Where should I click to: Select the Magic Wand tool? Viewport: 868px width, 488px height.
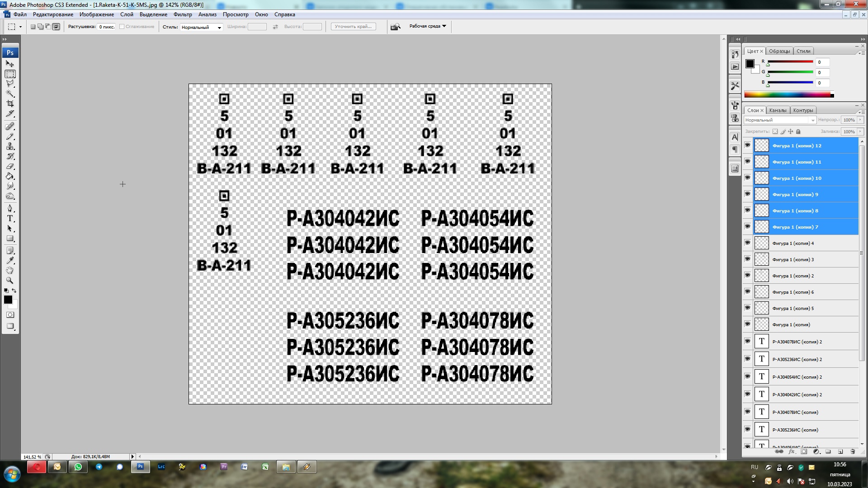(10, 94)
